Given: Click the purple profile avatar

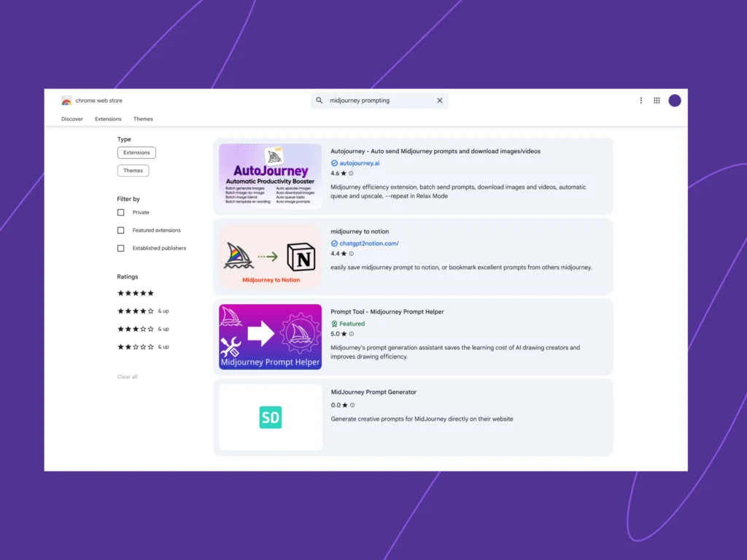Looking at the screenshot, I should pos(675,101).
